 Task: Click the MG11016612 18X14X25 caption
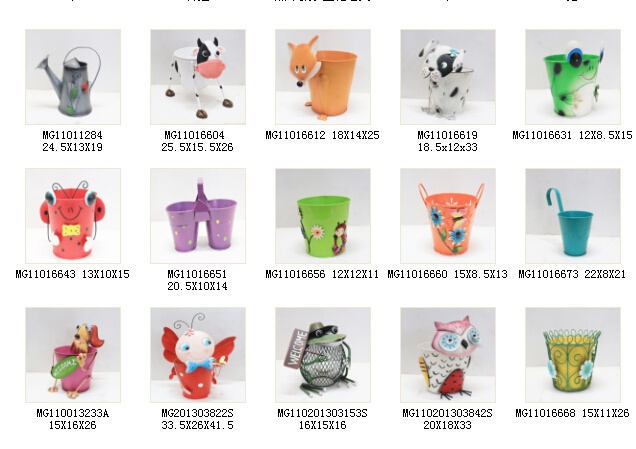pyautogui.click(x=322, y=135)
